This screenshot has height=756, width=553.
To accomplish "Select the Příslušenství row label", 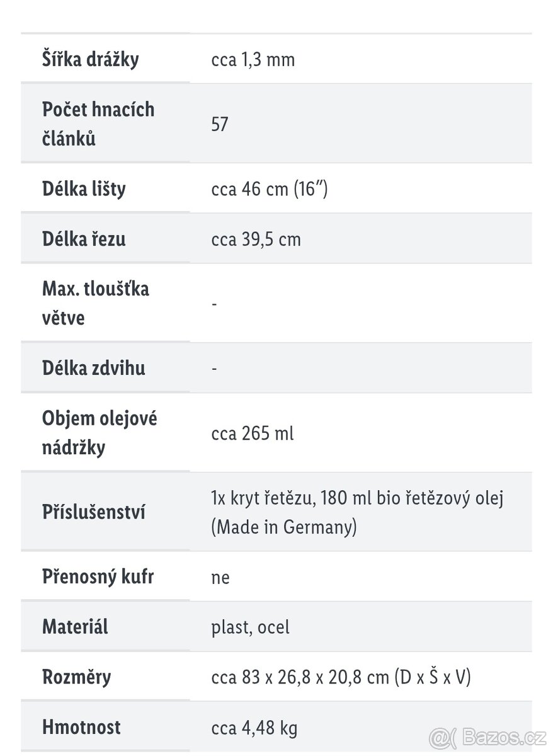I will [x=94, y=512].
